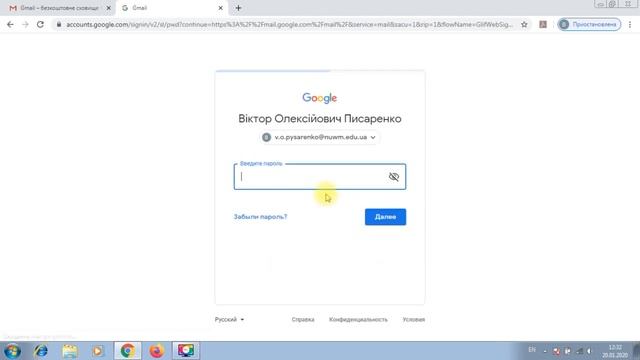Open the browser extension icon in the toolbar
640x360 pixels.
coord(543,24)
